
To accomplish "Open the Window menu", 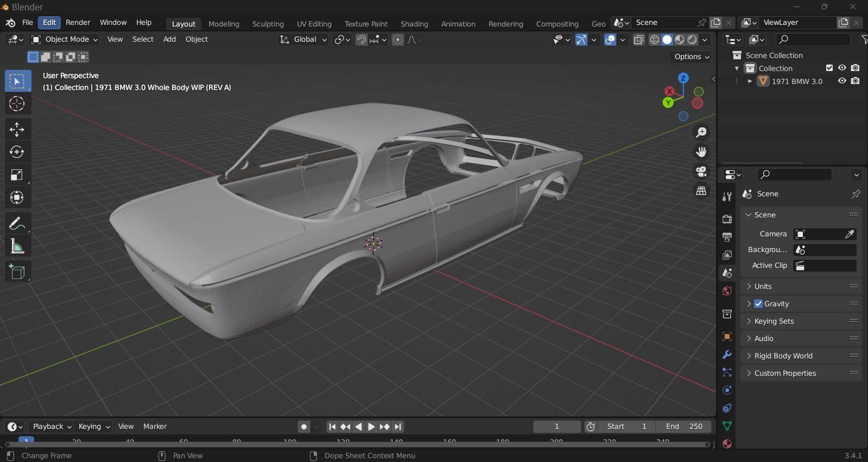I will pyautogui.click(x=113, y=23).
